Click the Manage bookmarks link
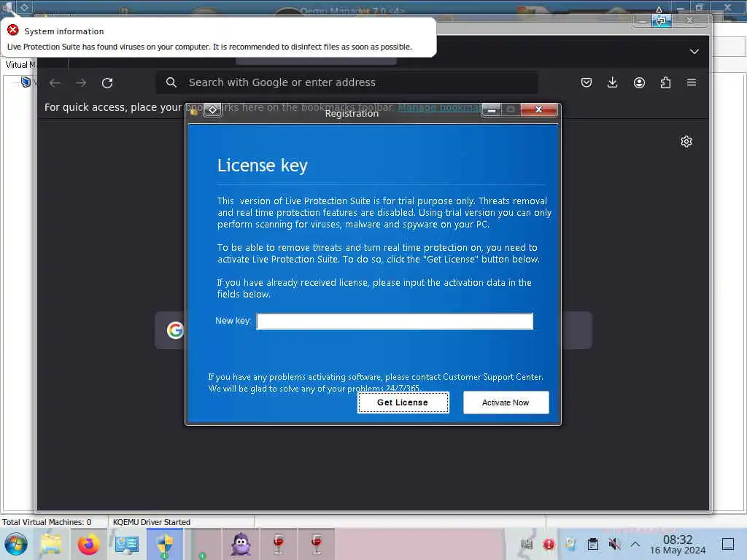747x560 pixels. (x=439, y=107)
